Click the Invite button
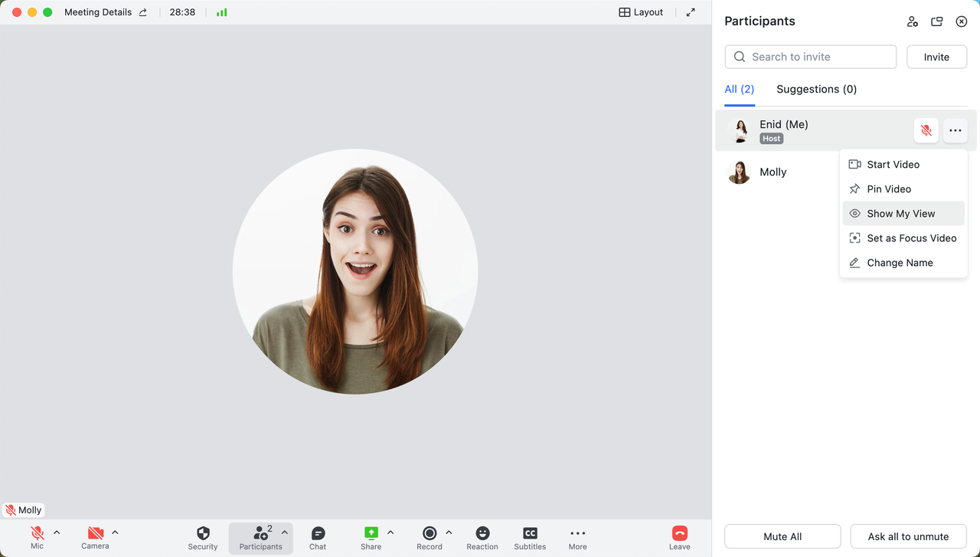 click(x=936, y=56)
